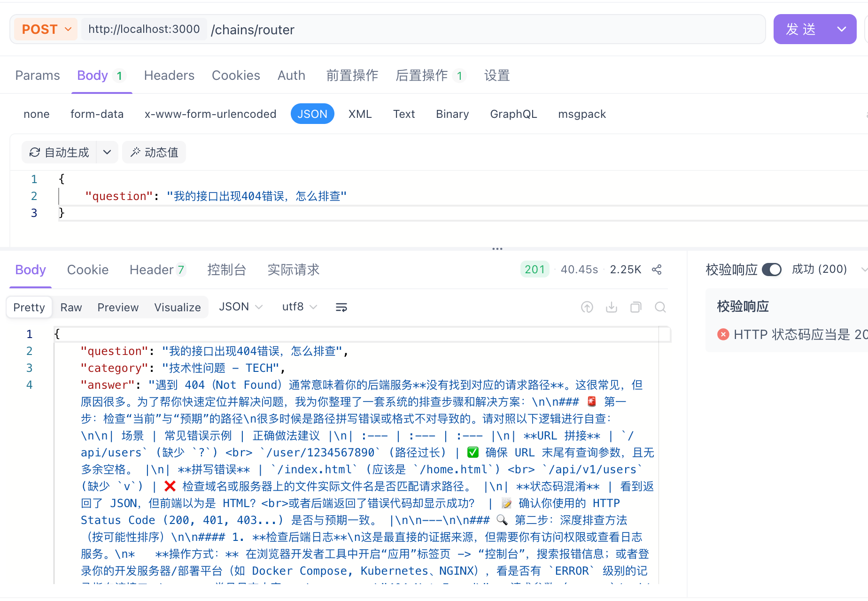
Task: Click the 201 status code badge
Action: pos(535,270)
